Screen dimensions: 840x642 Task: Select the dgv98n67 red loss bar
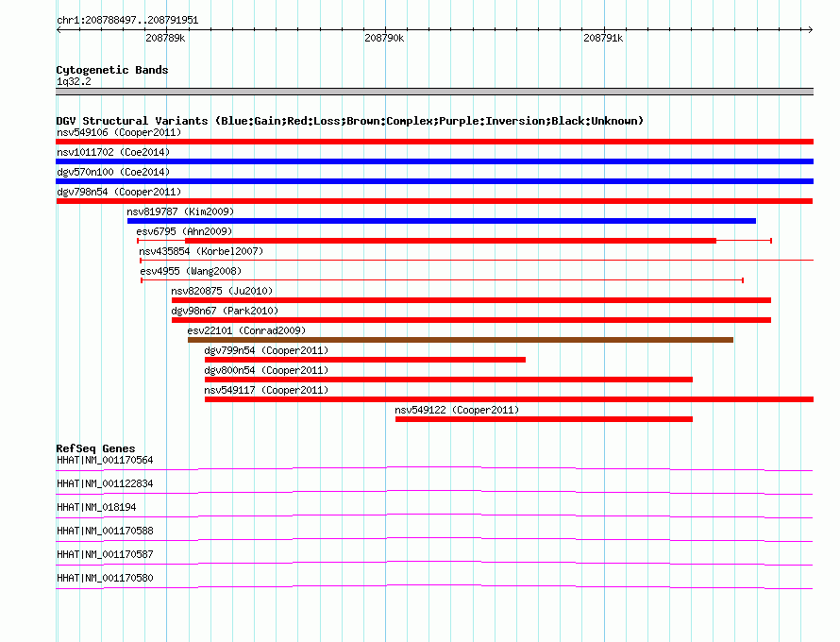click(x=471, y=320)
